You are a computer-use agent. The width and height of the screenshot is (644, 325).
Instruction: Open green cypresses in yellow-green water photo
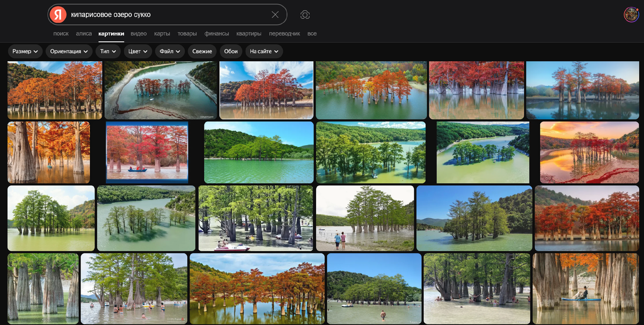[51, 219]
